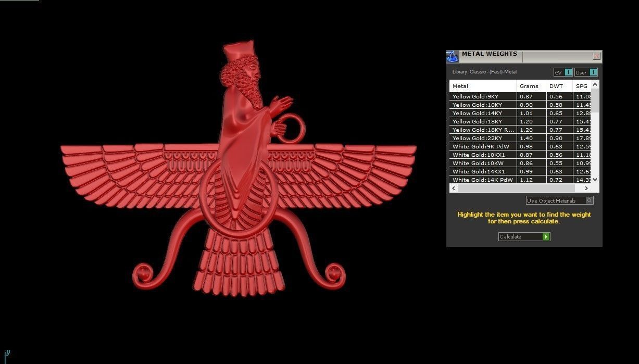This screenshot has height=364, width=639.
Task: Close the Metal Weights panel
Action: pos(597,56)
